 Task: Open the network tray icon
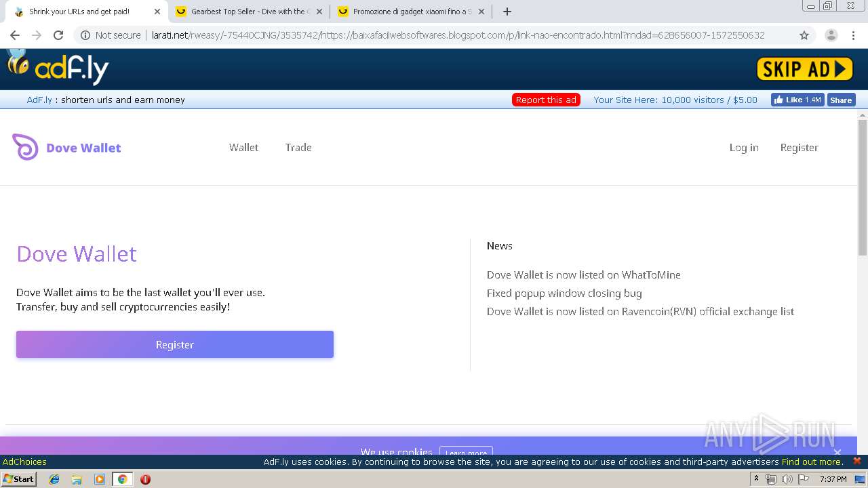(770, 479)
